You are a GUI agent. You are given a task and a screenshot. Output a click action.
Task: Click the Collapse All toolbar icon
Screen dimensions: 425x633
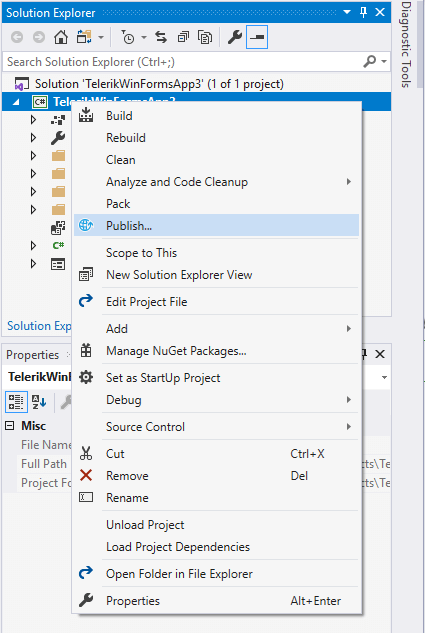pyautogui.click(x=184, y=38)
